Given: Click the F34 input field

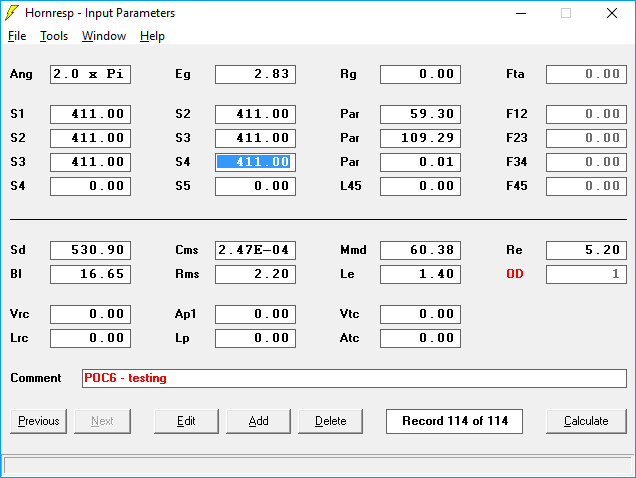Looking at the screenshot, I should pos(586,162).
